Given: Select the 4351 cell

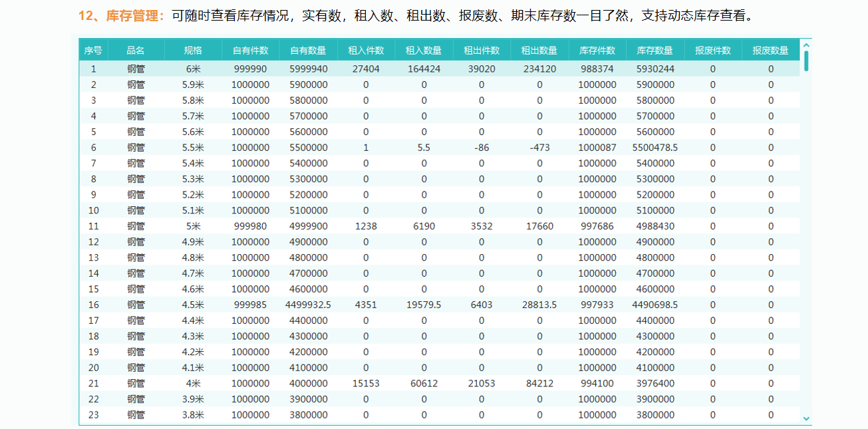Looking at the screenshot, I should tap(366, 305).
